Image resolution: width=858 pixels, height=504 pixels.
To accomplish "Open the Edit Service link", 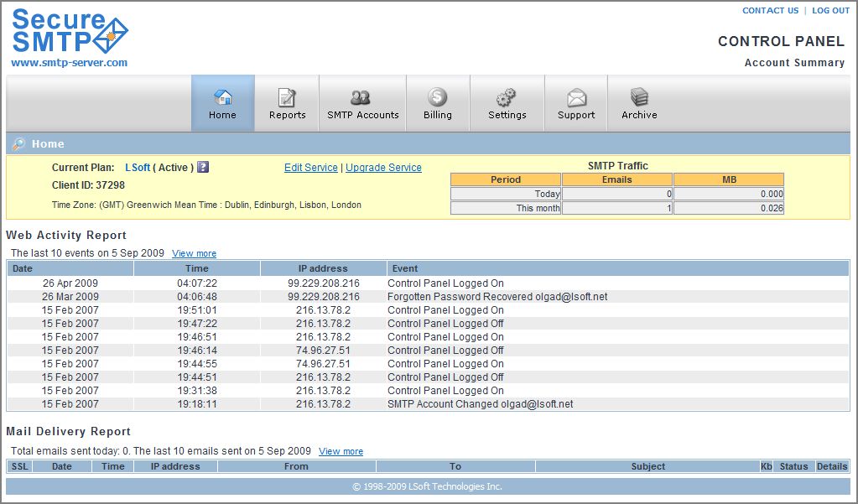I will [x=310, y=167].
